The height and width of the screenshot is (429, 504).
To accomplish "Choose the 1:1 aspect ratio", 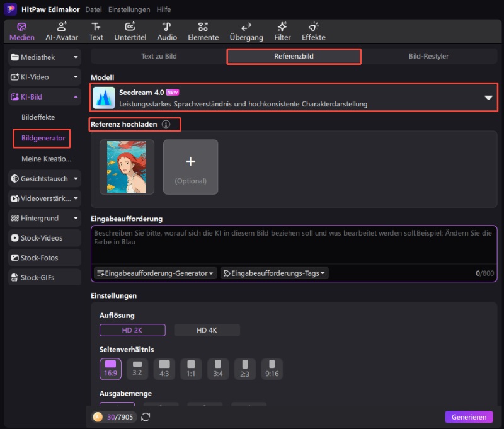I will [x=191, y=369].
